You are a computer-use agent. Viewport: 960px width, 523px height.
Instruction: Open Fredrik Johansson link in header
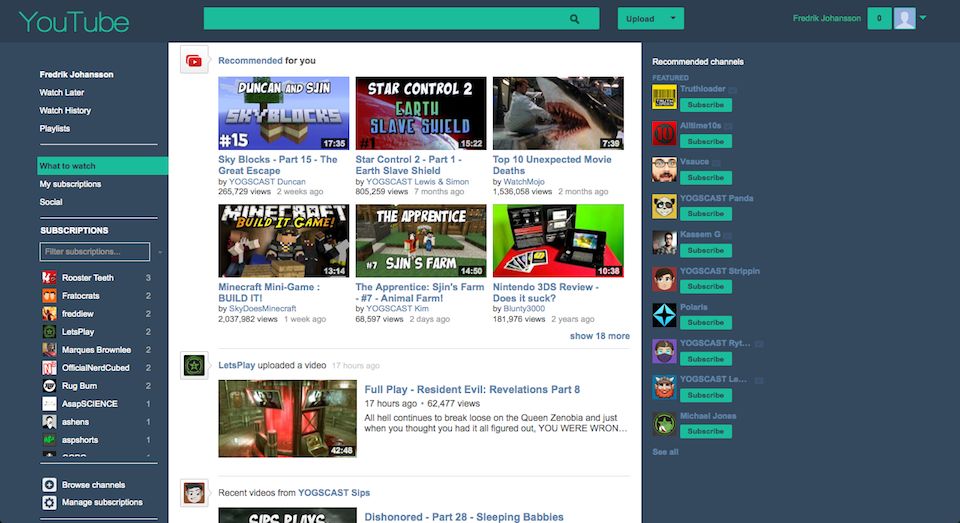click(x=827, y=18)
